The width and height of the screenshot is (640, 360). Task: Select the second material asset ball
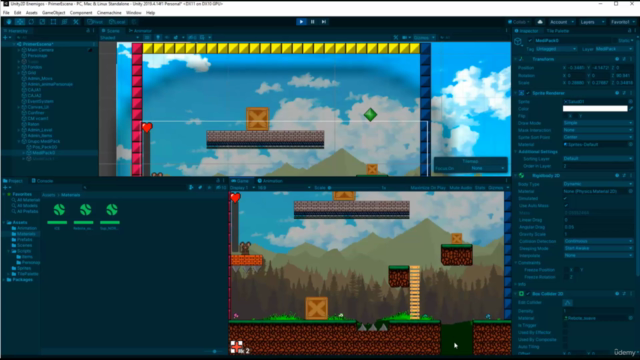click(x=85, y=210)
